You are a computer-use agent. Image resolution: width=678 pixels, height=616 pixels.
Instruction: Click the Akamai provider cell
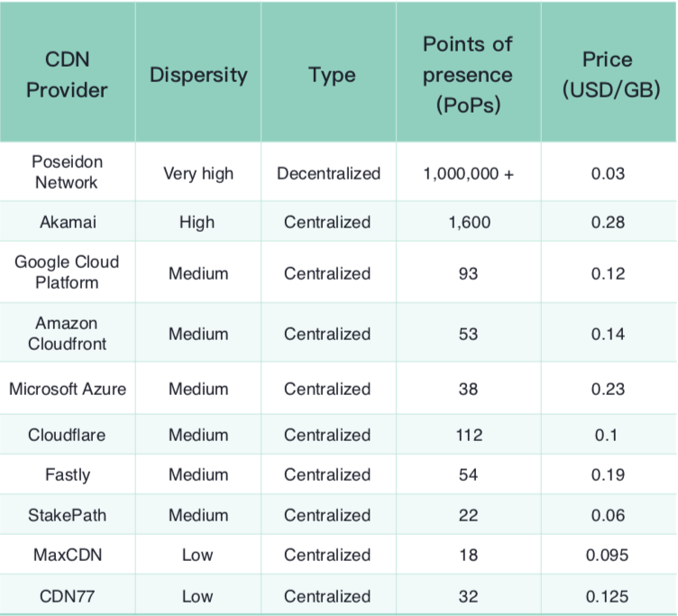[67, 222]
